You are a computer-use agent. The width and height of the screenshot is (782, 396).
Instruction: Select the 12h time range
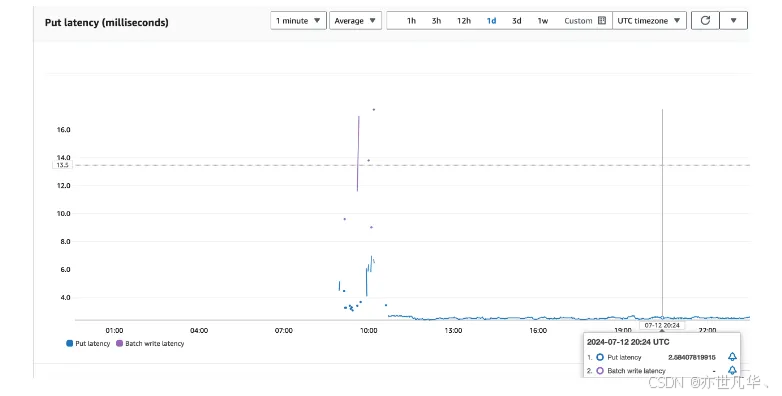pyautogui.click(x=464, y=21)
